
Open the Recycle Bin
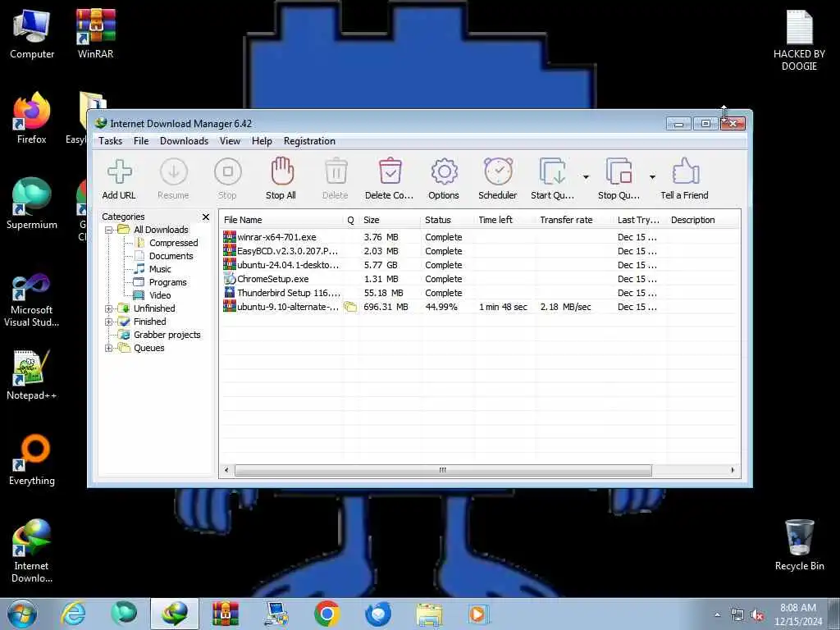point(799,545)
